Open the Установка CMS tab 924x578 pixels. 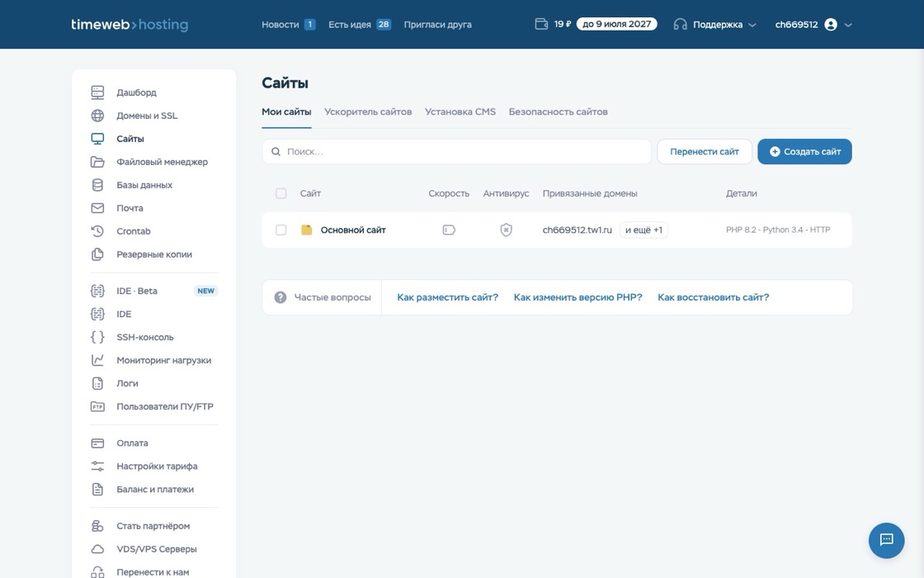[x=460, y=111]
